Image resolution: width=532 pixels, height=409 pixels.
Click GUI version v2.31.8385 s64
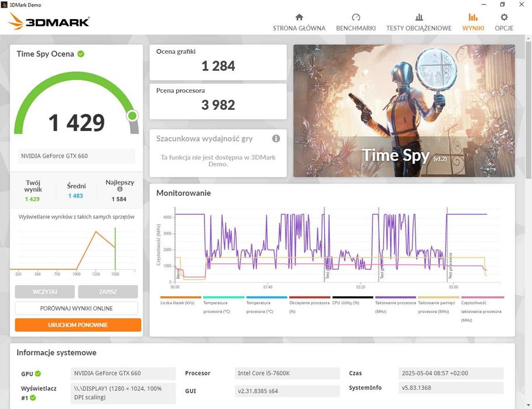pyautogui.click(x=287, y=391)
